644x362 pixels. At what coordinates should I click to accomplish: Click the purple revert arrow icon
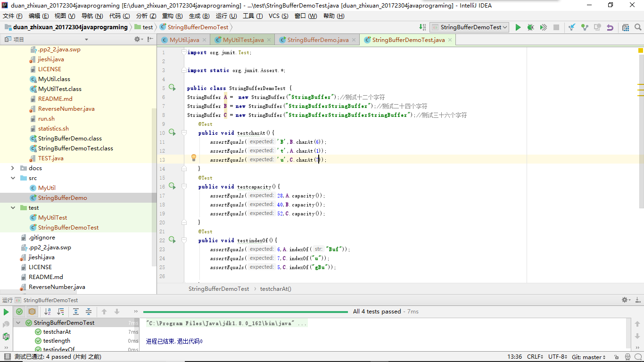610,27
